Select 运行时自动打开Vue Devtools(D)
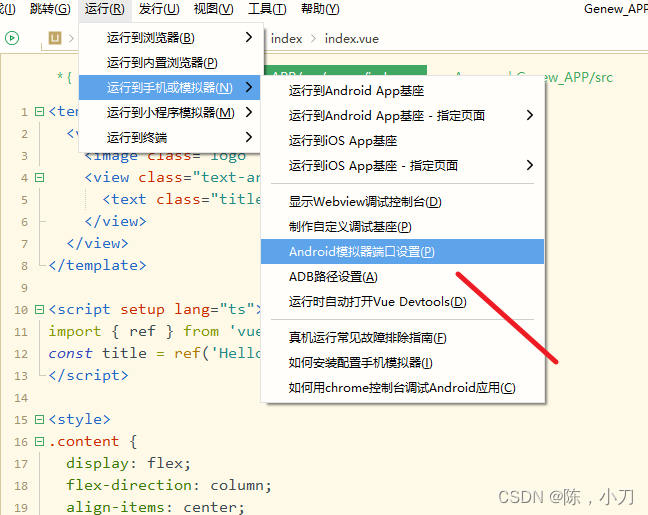Image resolution: width=648 pixels, height=515 pixels. (403, 301)
